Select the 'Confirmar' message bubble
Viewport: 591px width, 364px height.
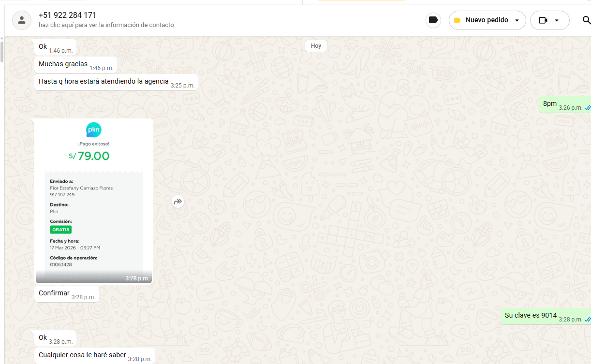[x=54, y=293]
